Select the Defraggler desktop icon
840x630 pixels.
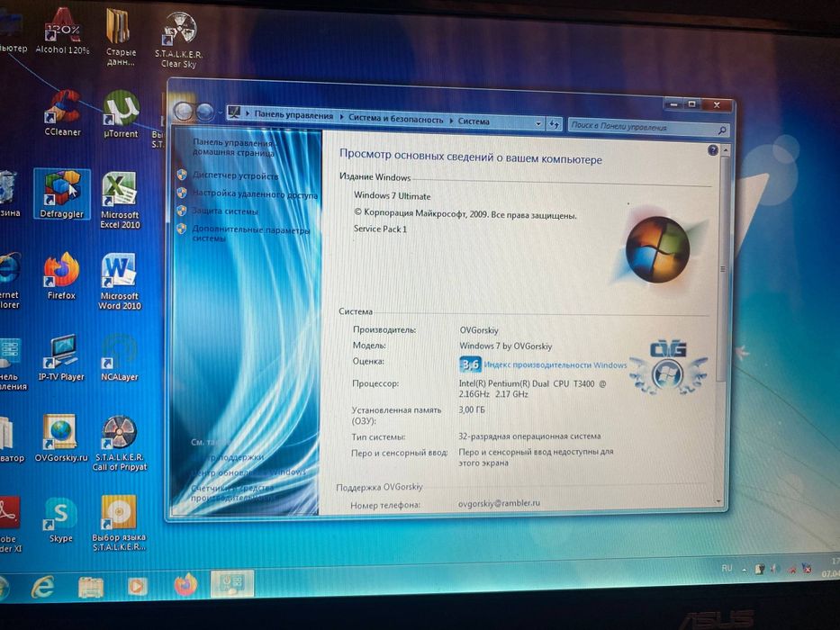point(62,195)
